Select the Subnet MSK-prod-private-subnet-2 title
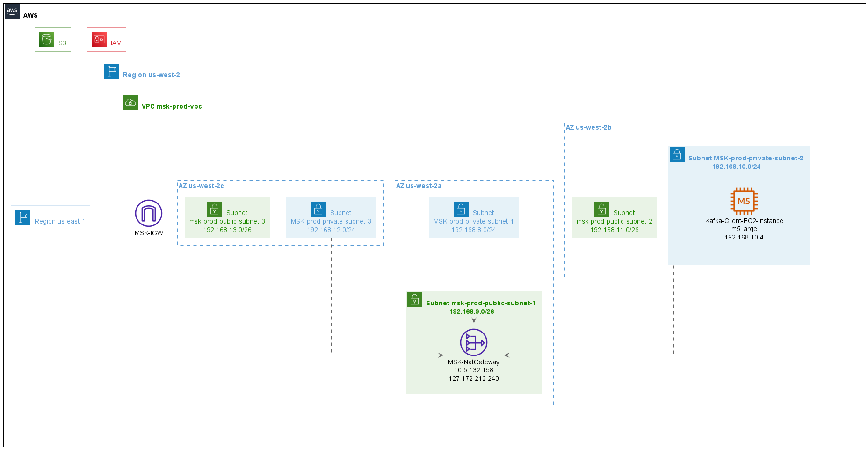Screen dimensions: 868x449 [746, 158]
